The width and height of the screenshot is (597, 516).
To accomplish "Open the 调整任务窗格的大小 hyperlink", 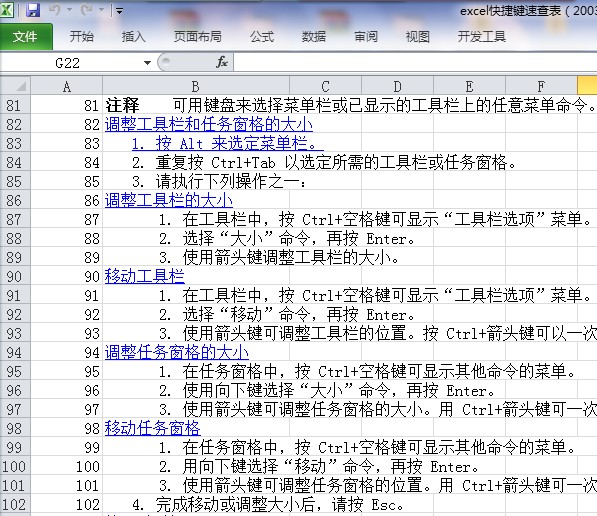I will coord(177,352).
